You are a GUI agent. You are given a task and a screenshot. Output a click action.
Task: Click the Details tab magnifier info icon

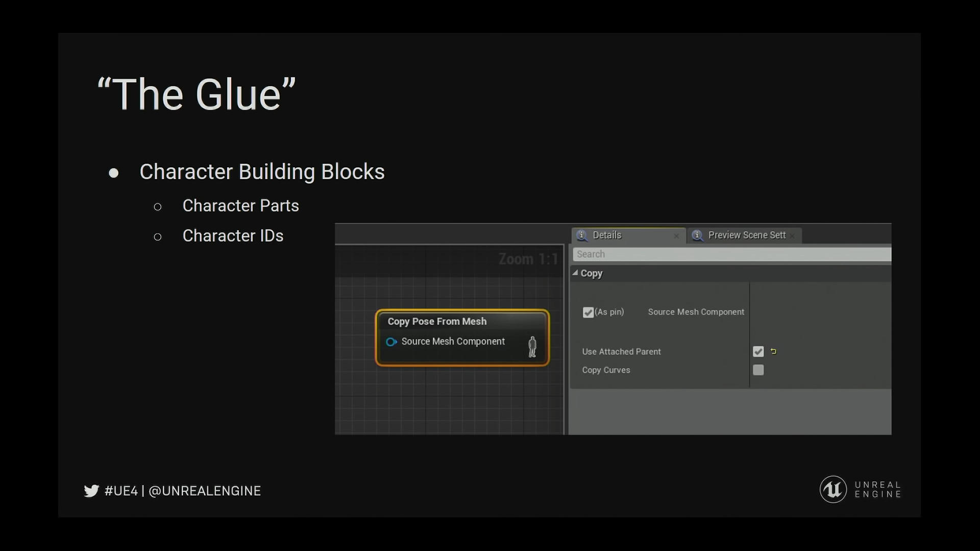[x=582, y=235]
